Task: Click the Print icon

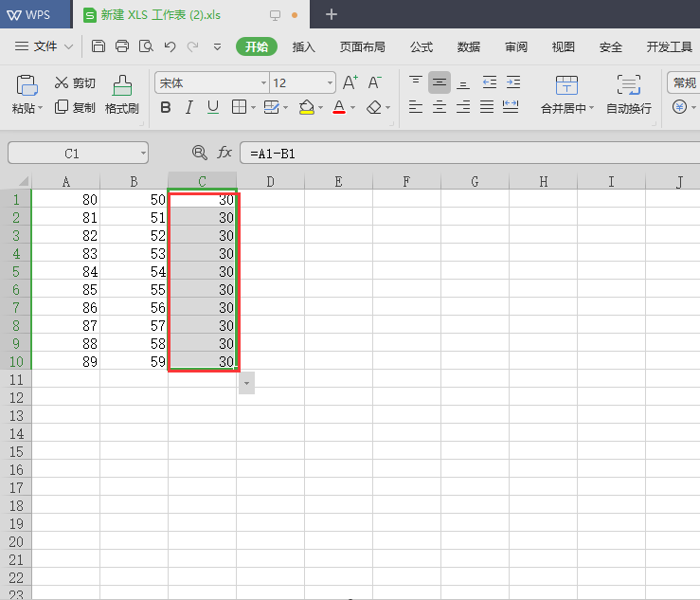Action: coord(122,46)
